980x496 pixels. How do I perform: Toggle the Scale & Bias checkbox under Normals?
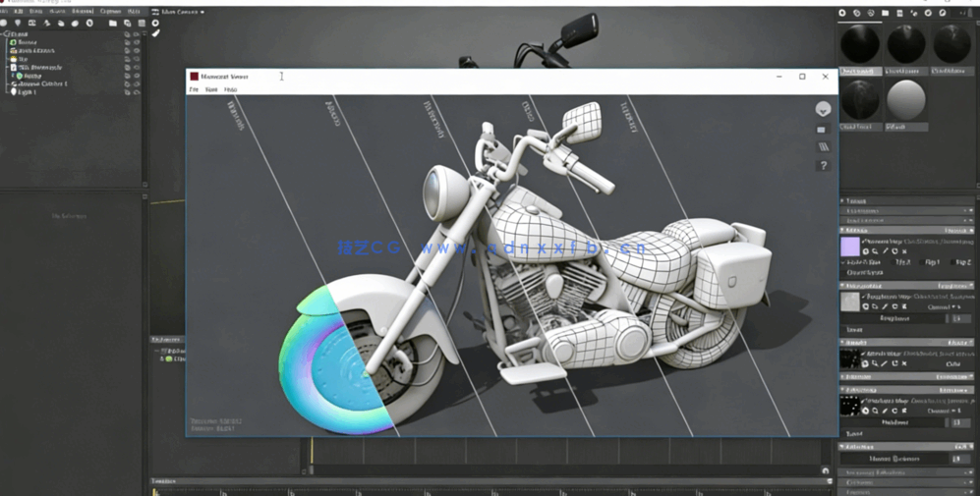coord(844,263)
